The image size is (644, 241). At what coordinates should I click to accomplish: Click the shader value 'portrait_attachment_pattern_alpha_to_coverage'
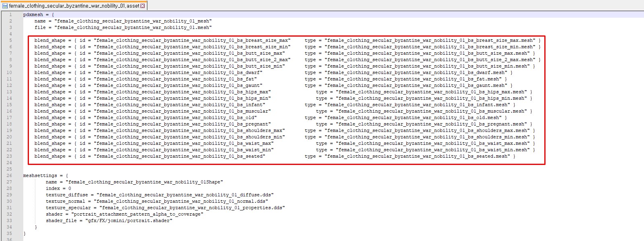[137, 214]
